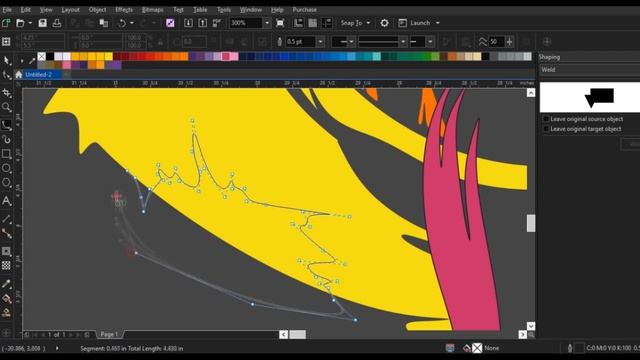Screen dimensions: 640x360
Task: Select the Connector tool
Action: pyautogui.click(x=6, y=233)
